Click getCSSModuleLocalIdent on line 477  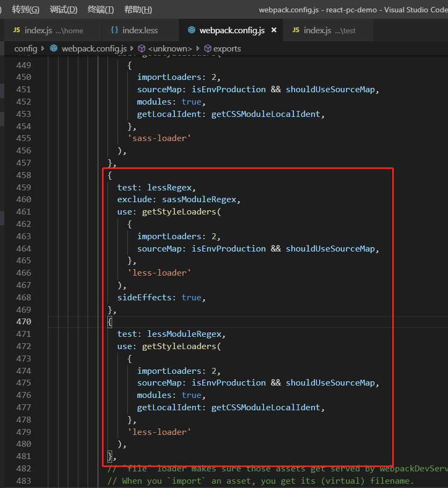266,408
